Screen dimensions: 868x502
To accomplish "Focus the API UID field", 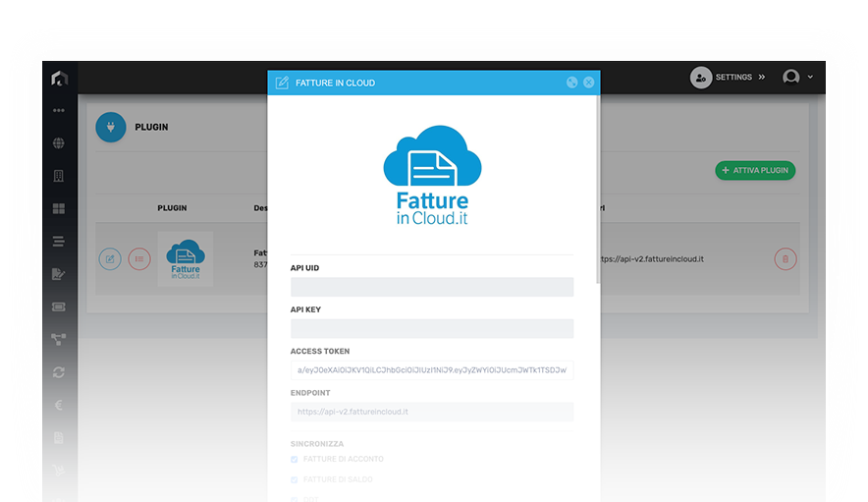I will [432, 287].
